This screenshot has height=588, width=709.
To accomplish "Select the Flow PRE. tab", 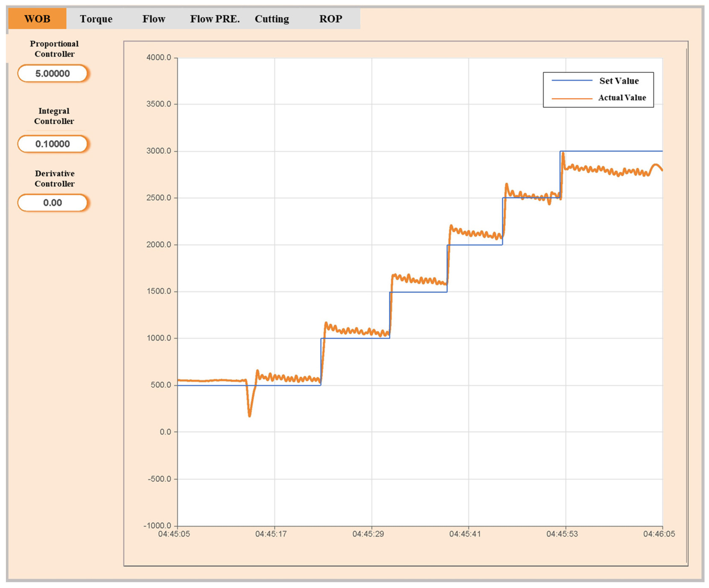I will coord(215,19).
